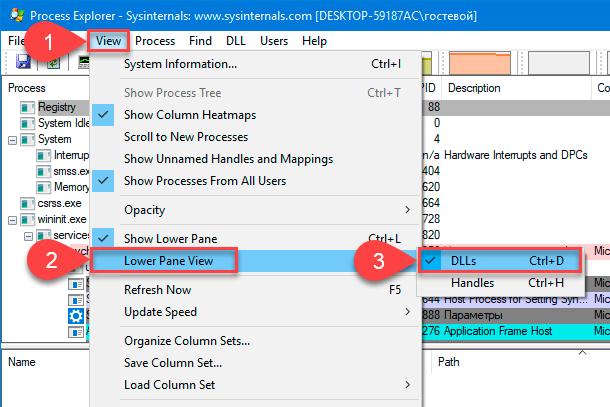Click the Memory Compression process icon
610x407 pixels.
43,187
